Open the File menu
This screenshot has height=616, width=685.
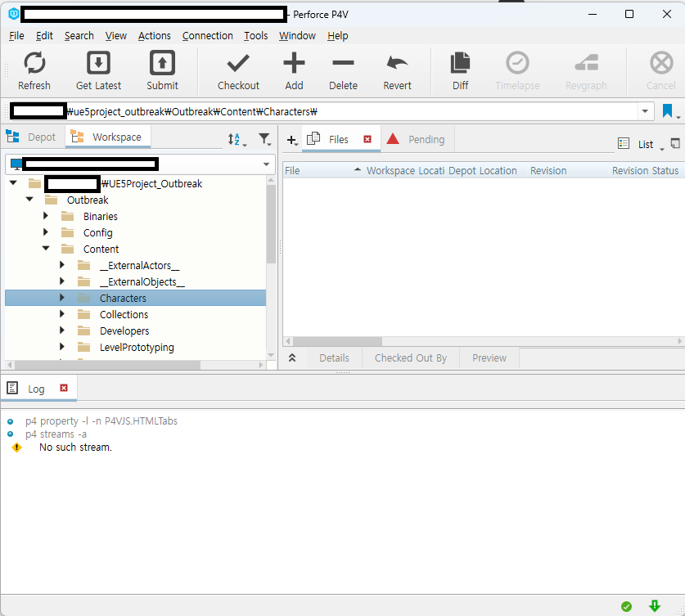coord(16,36)
